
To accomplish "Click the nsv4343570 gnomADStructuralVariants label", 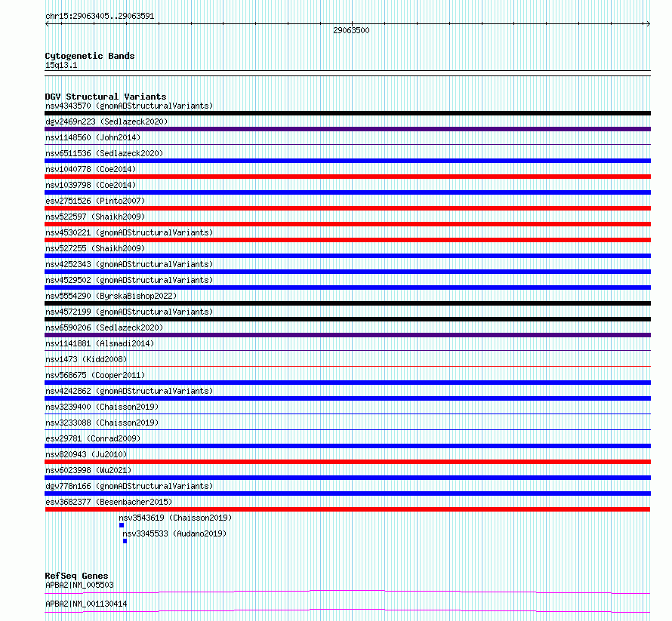I will click(129, 106).
